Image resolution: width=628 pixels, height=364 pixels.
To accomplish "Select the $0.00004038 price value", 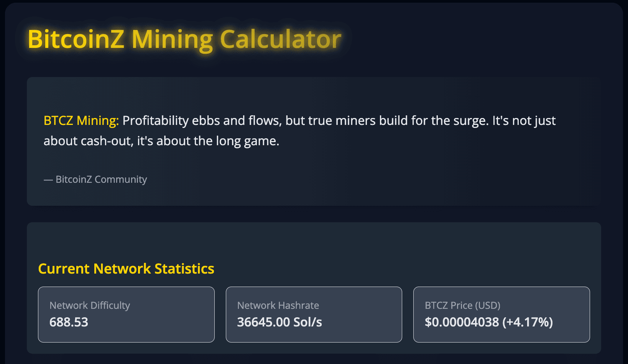I will click(462, 322).
